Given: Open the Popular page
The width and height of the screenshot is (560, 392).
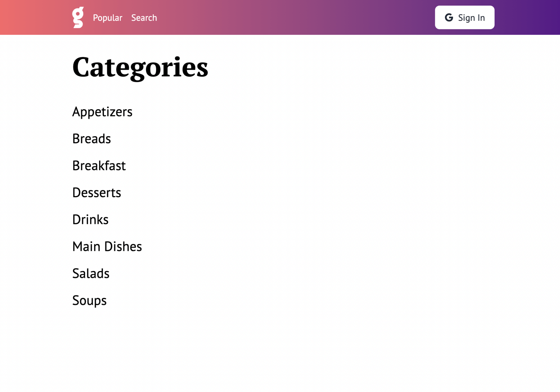Looking at the screenshot, I should click(107, 18).
